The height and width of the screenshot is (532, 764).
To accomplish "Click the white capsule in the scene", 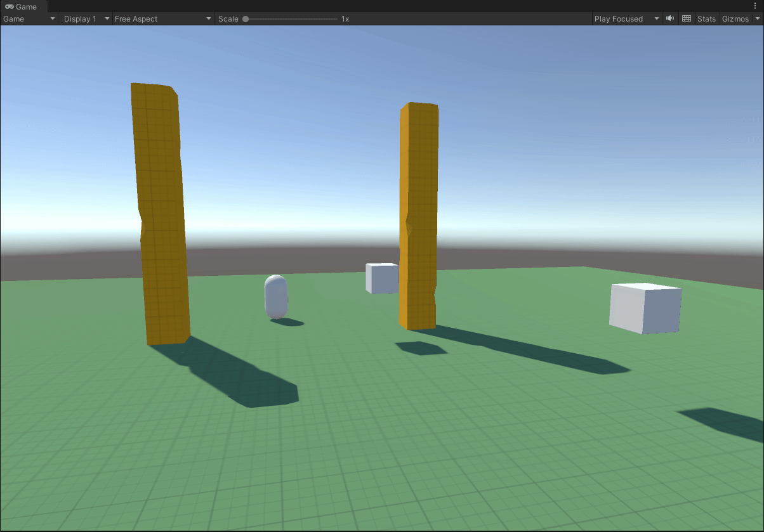I will click(275, 297).
